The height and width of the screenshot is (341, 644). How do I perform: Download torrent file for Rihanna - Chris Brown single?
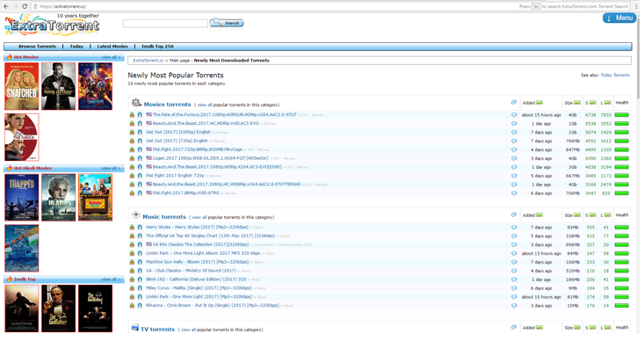[133, 306]
